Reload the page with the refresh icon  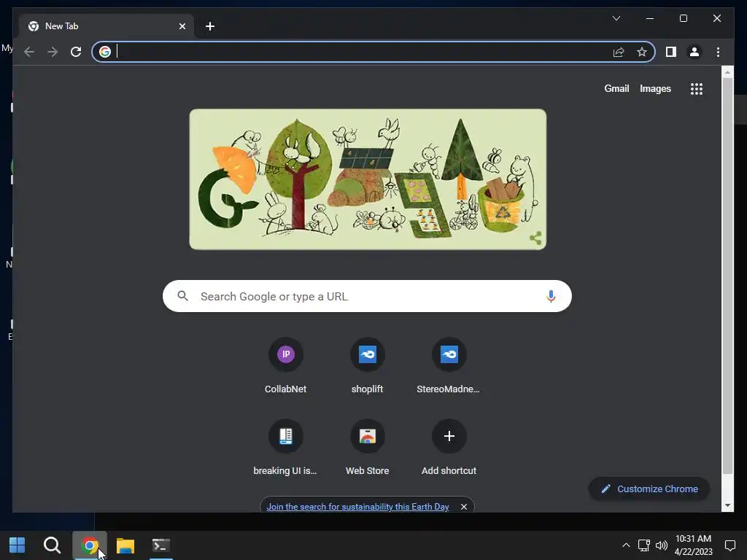76,52
